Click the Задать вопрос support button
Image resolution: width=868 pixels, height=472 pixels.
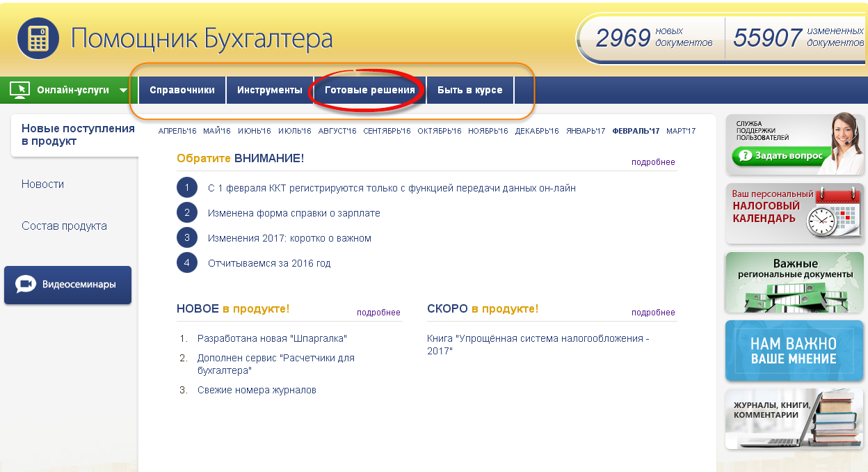pyautogui.click(x=779, y=156)
